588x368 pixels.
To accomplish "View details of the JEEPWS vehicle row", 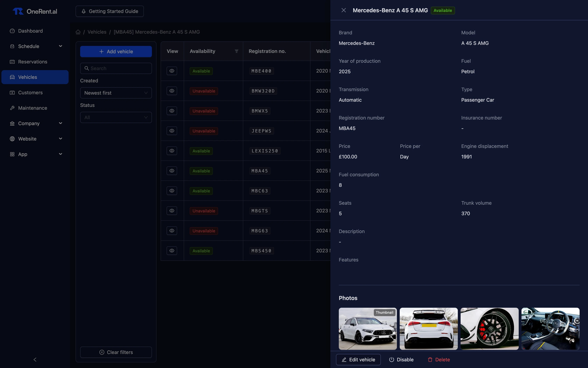I will click(x=172, y=131).
